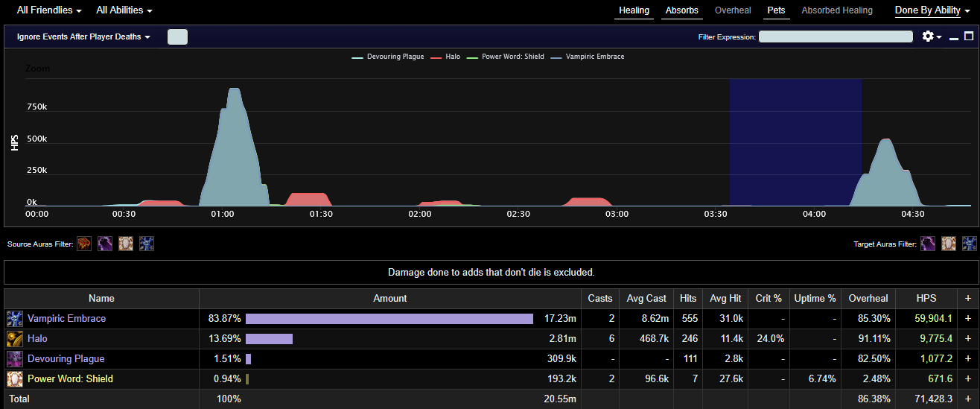Select the blue Vampiric Embrace icon in Source Auras Filter
980x409 pixels.
pyautogui.click(x=147, y=244)
